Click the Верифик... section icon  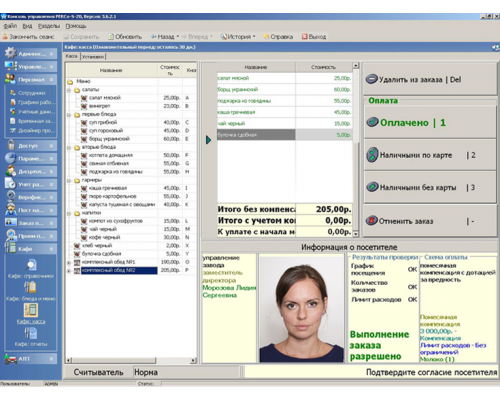click(x=10, y=197)
